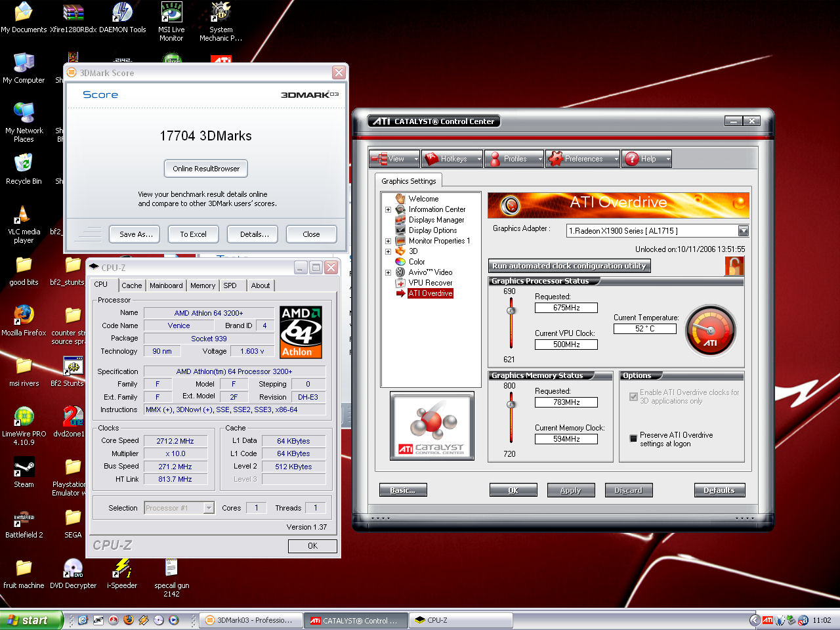The image size is (840, 630).
Task: Open the Windows start button
Action: tap(31, 620)
